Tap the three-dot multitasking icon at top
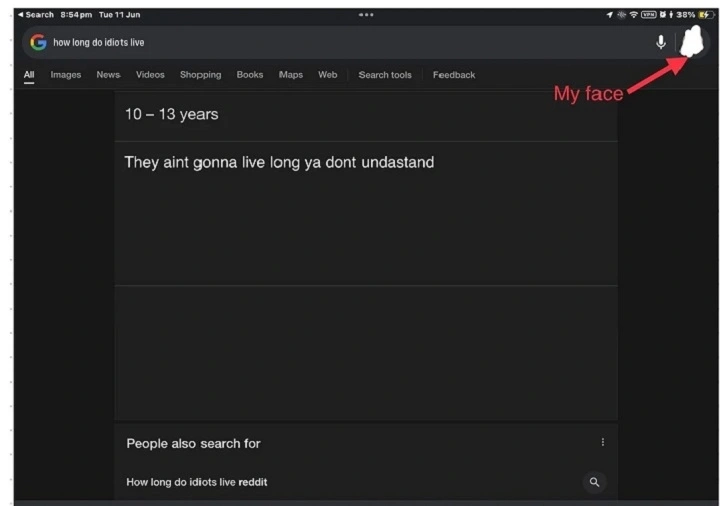 (x=366, y=15)
